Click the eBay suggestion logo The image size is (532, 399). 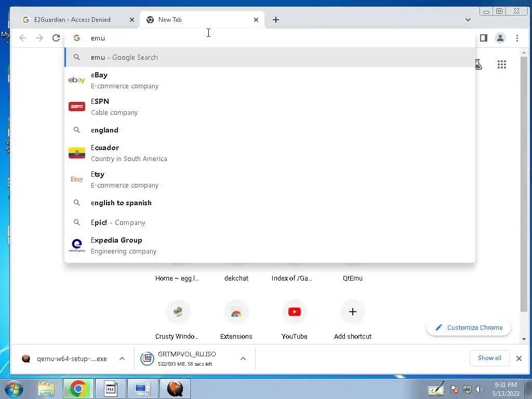click(77, 80)
